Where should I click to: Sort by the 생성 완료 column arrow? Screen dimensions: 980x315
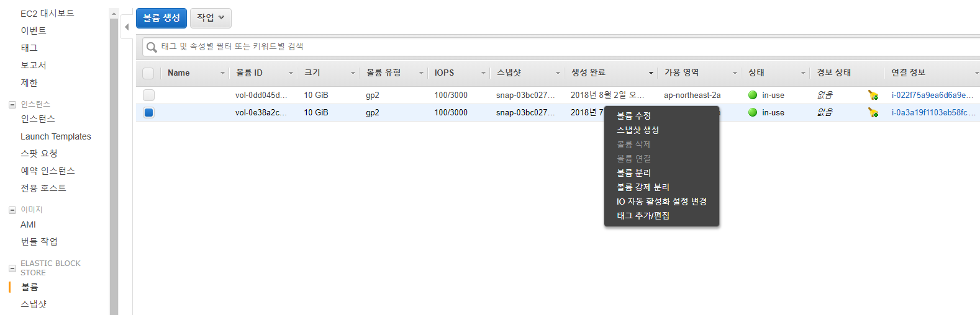point(651,73)
